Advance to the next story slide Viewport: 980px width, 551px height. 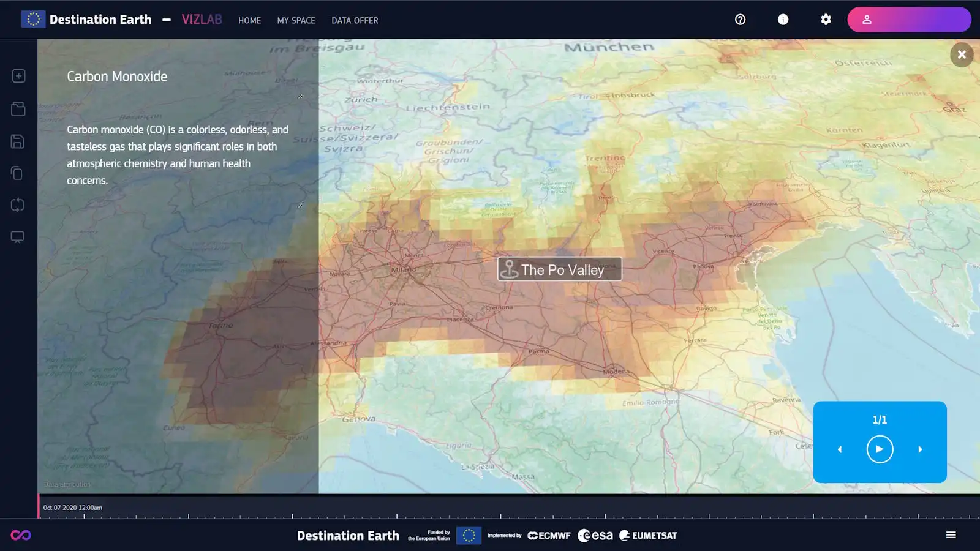point(920,449)
